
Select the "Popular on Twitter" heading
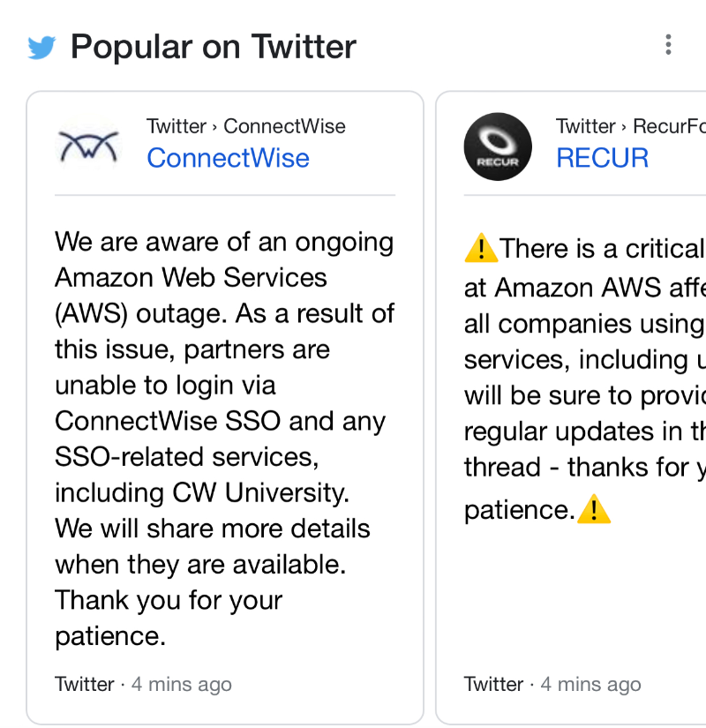click(214, 47)
